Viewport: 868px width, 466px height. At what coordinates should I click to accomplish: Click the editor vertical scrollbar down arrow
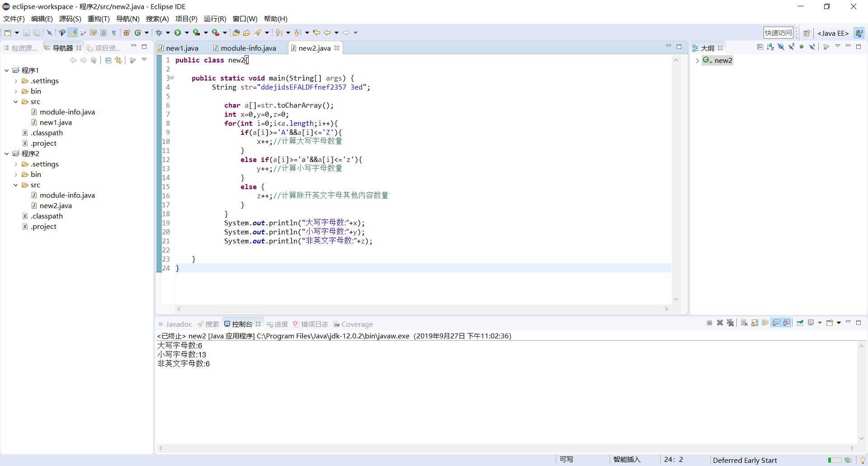pyautogui.click(x=676, y=299)
